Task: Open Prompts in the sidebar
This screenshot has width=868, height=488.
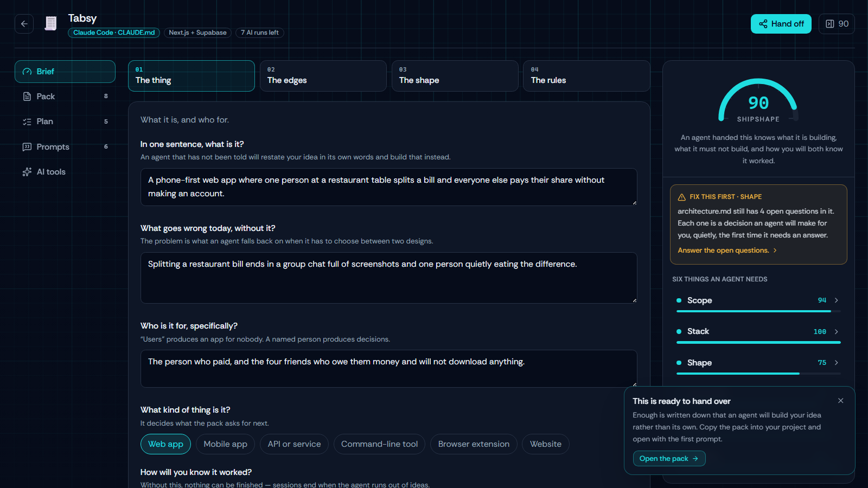Action: 65,147
